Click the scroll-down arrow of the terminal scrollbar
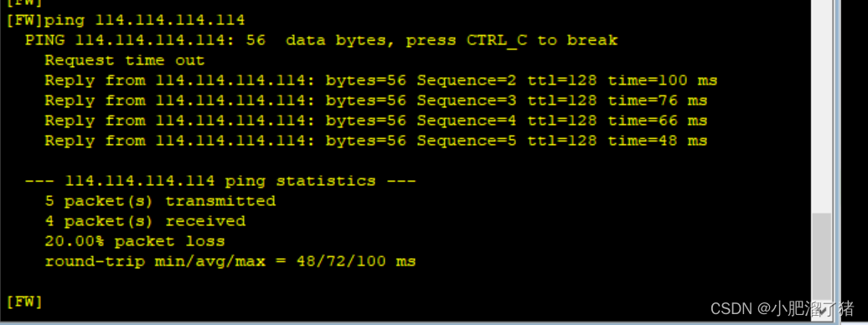Viewport: 868px width, 325px height. point(822,311)
